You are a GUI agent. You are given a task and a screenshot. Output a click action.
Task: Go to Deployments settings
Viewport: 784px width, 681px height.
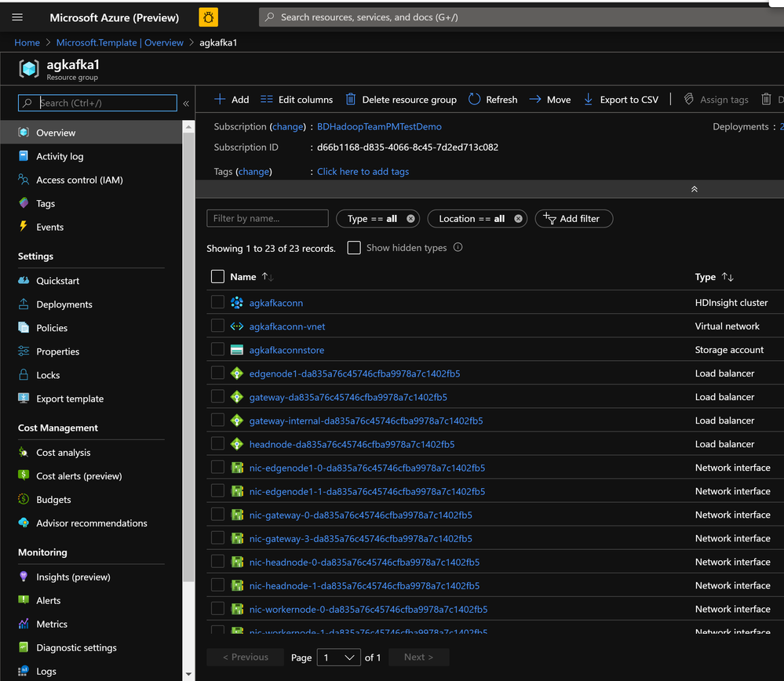coord(64,304)
